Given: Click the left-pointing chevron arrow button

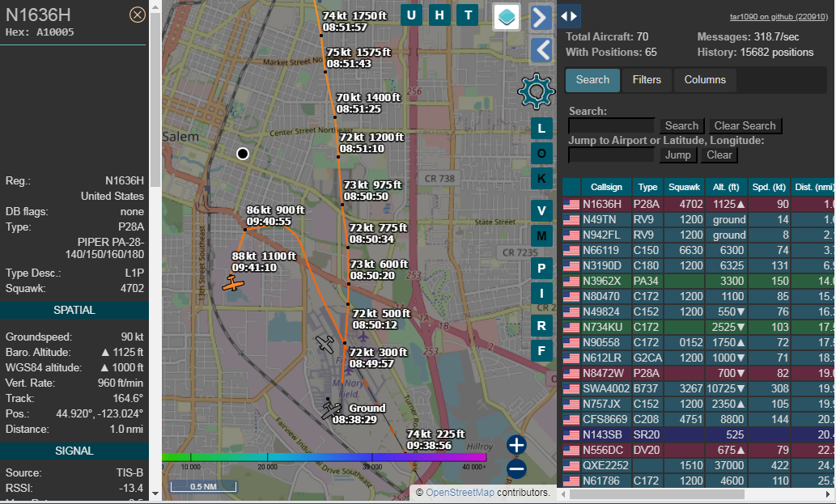Looking at the screenshot, I should point(541,51).
